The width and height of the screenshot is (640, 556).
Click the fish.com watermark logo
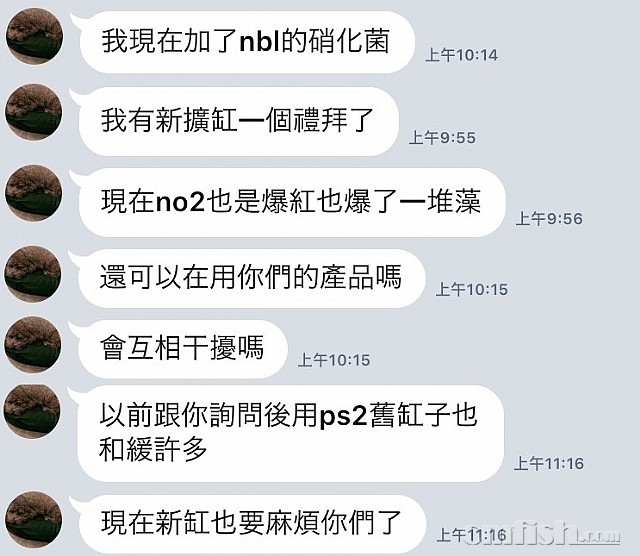pyautogui.click(x=544, y=532)
